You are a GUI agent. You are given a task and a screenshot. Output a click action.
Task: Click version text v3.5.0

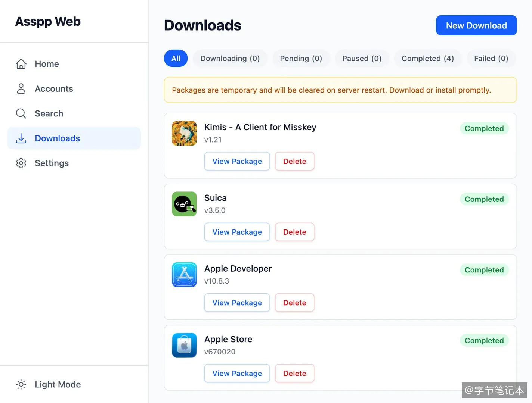pos(215,210)
